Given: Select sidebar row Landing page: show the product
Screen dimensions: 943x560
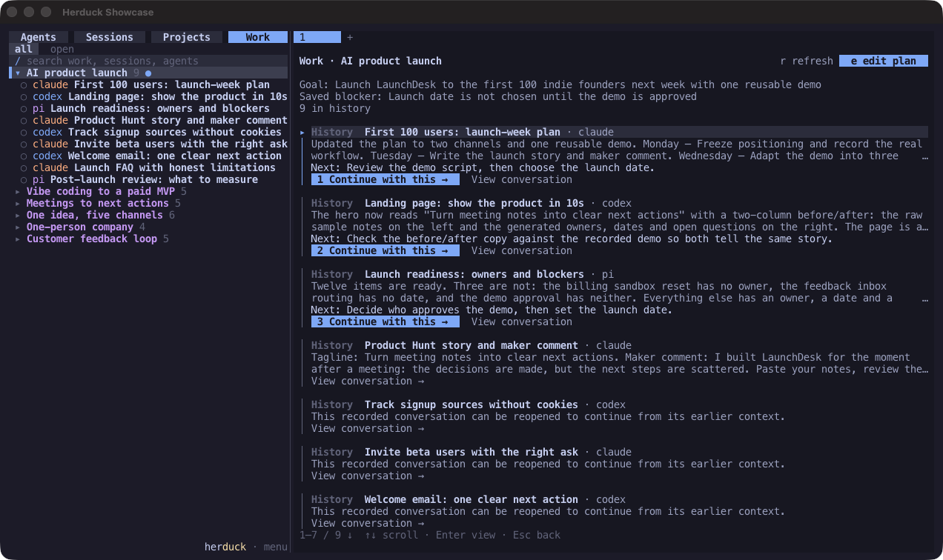Looking at the screenshot, I should [x=148, y=96].
